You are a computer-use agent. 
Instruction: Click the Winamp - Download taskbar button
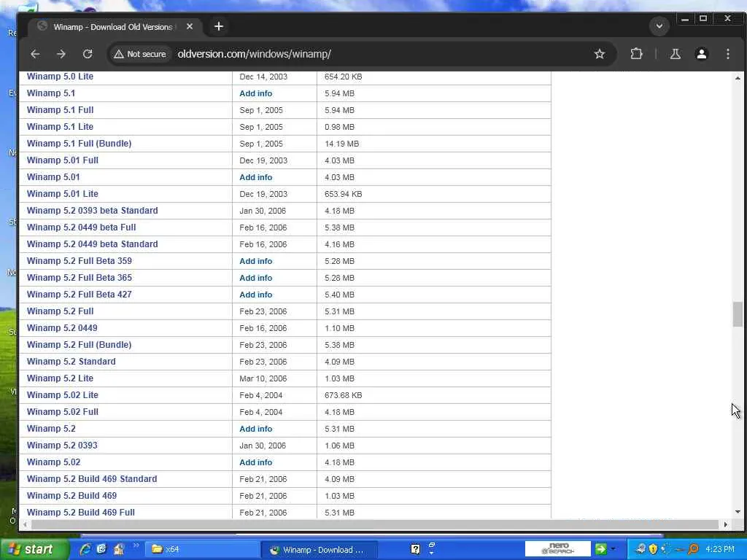tap(318, 550)
